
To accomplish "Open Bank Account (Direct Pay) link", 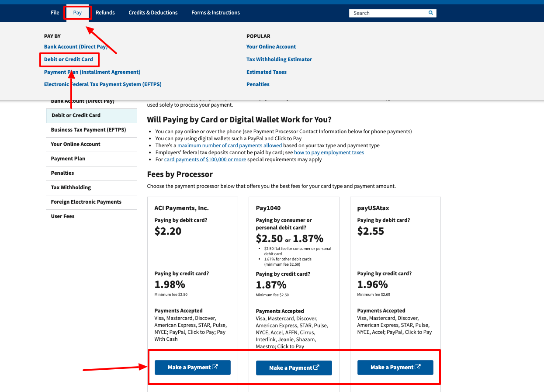I will click(76, 46).
